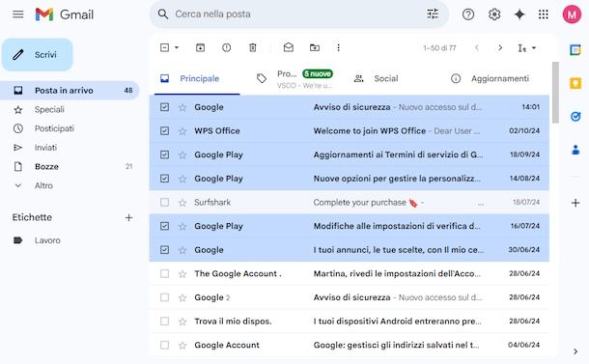
Task: Check The Google Account email checkbox
Action: (x=164, y=273)
